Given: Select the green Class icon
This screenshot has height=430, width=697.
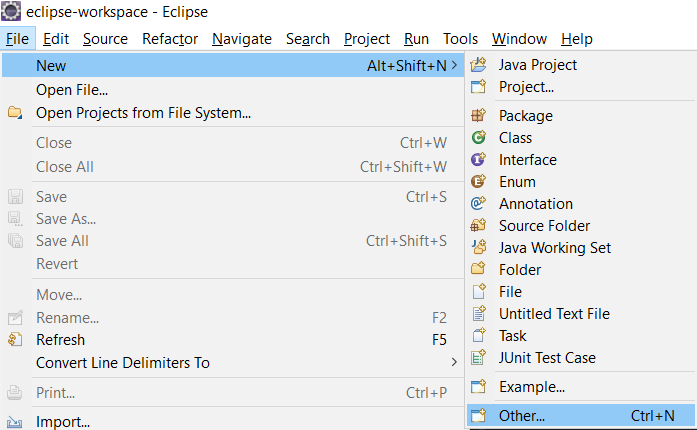Looking at the screenshot, I should pyautogui.click(x=478, y=137).
